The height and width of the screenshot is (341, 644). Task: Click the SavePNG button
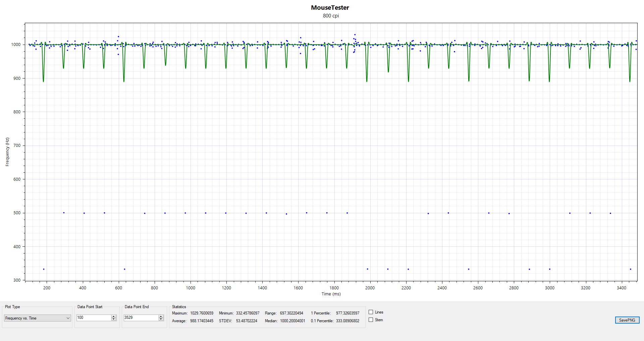(x=627, y=320)
